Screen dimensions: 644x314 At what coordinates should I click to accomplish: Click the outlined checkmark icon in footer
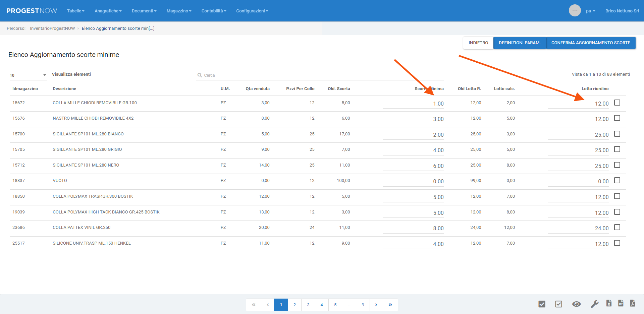[x=558, y=304]
